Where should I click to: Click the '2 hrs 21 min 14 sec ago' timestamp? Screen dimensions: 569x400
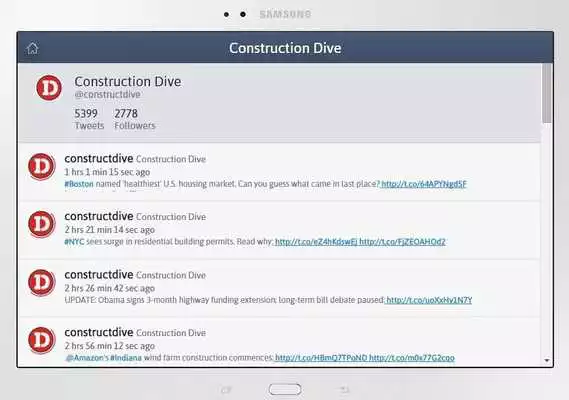point(110,229)
